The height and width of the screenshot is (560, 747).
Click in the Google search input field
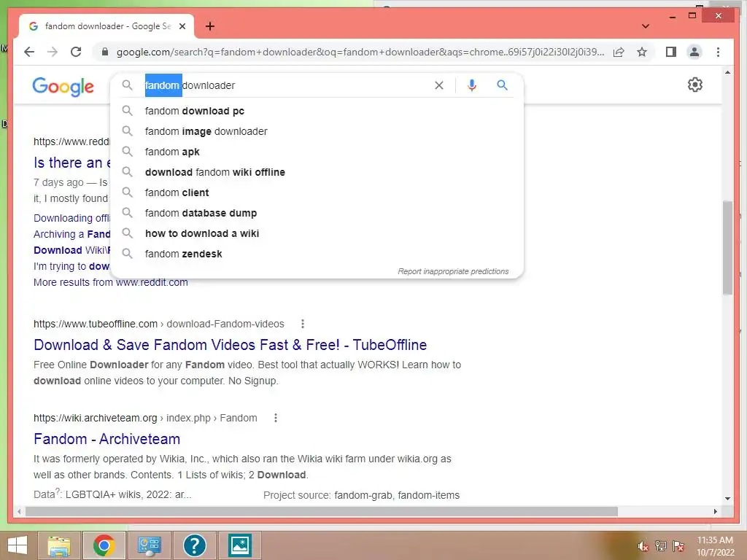286,85
